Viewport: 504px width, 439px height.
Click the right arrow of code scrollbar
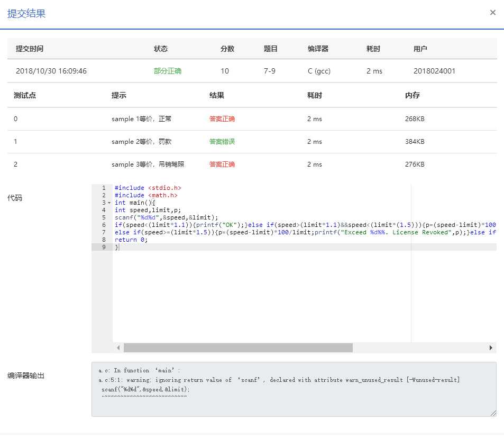point(490,347)
